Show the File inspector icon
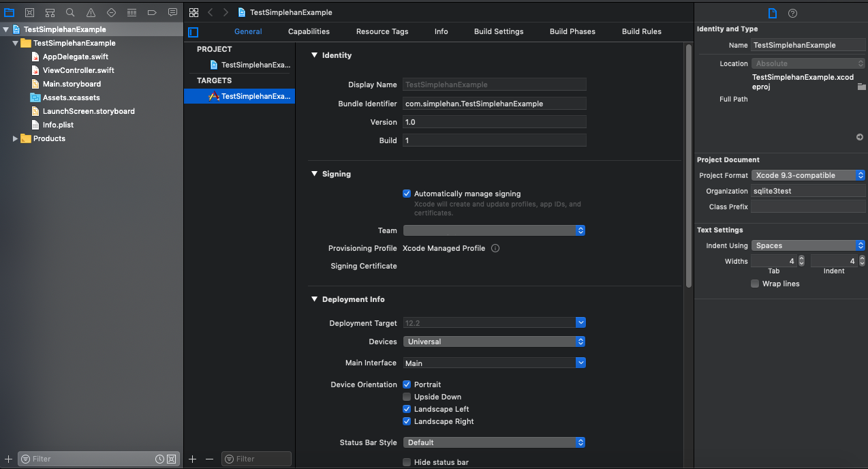 coord(772,13)
